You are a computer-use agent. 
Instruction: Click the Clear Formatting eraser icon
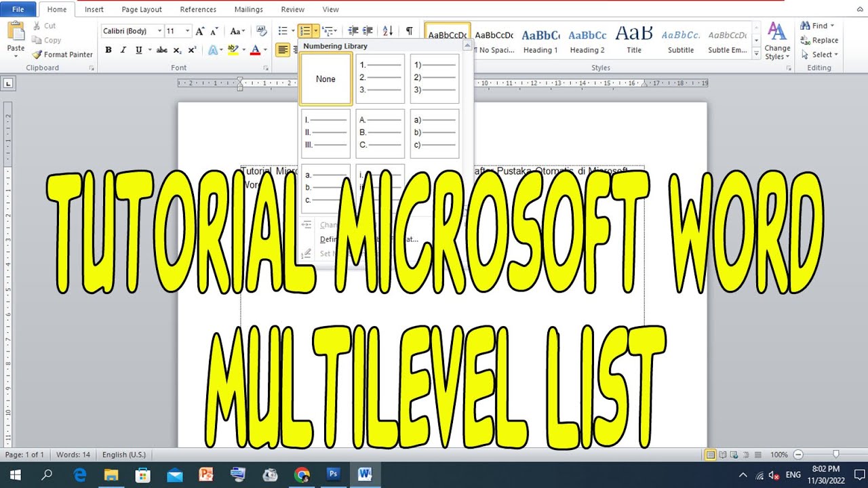coord(262,31)
